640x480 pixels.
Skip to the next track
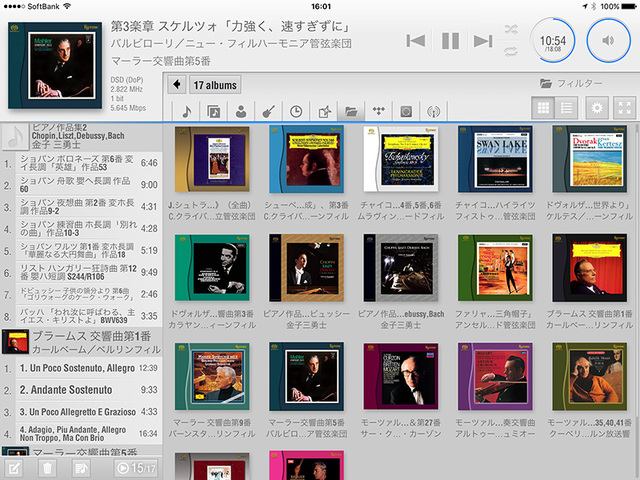483,41
